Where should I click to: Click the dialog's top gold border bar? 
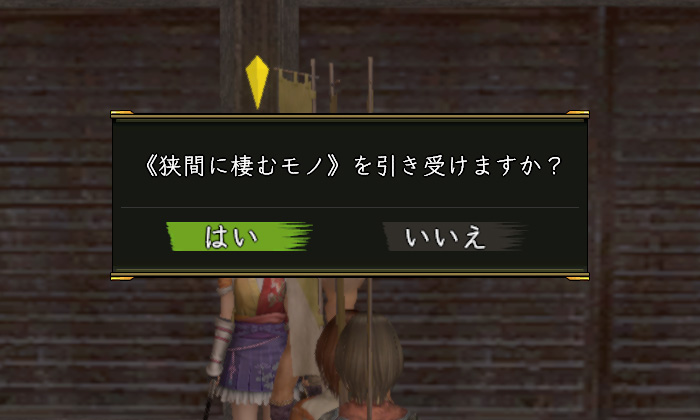pos(350,116)
